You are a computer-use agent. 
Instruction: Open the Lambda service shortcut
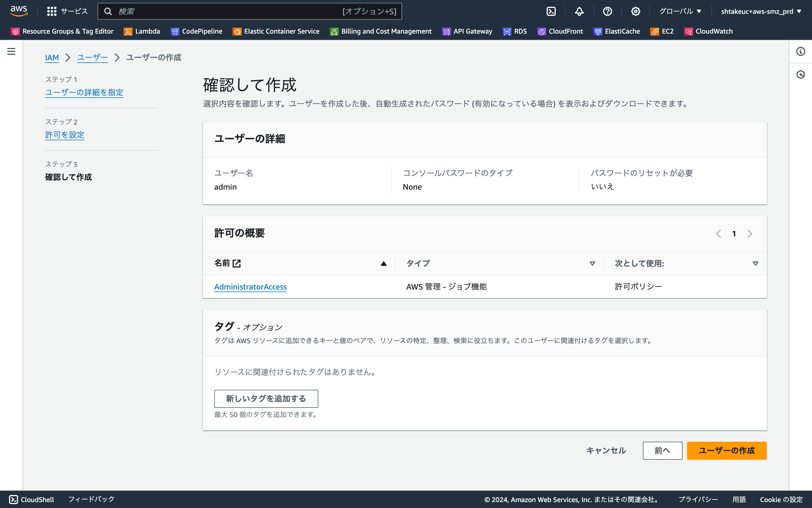(142, 31)
